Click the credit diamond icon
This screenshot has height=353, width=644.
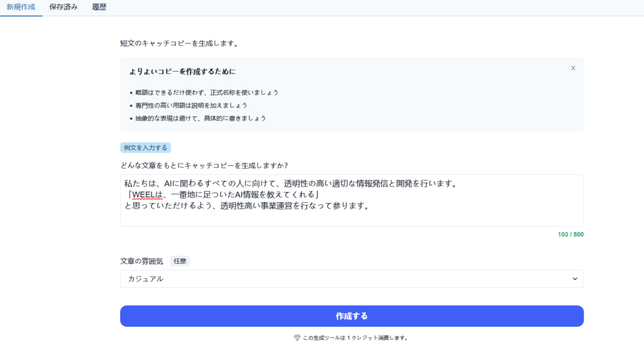tap(297, 338)
